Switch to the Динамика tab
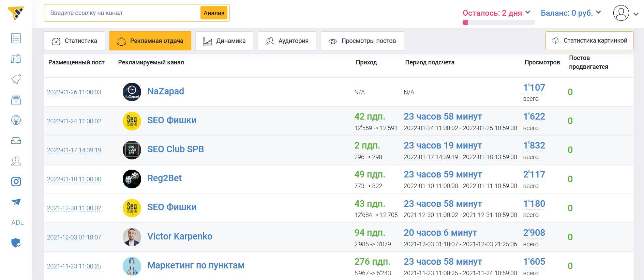This screenshot has height=280, width=644. 224,41
